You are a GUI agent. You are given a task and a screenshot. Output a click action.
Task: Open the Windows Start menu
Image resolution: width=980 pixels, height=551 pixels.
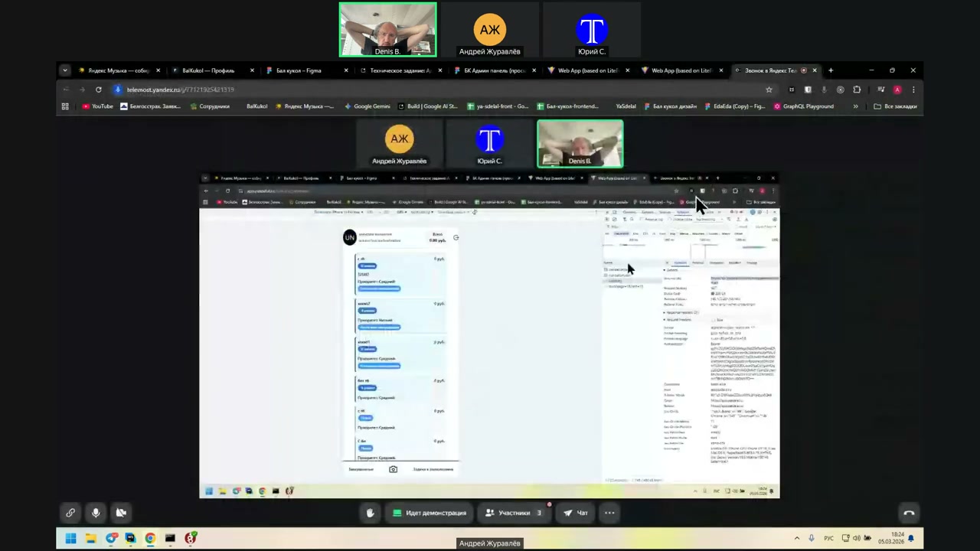click(70, 539)
